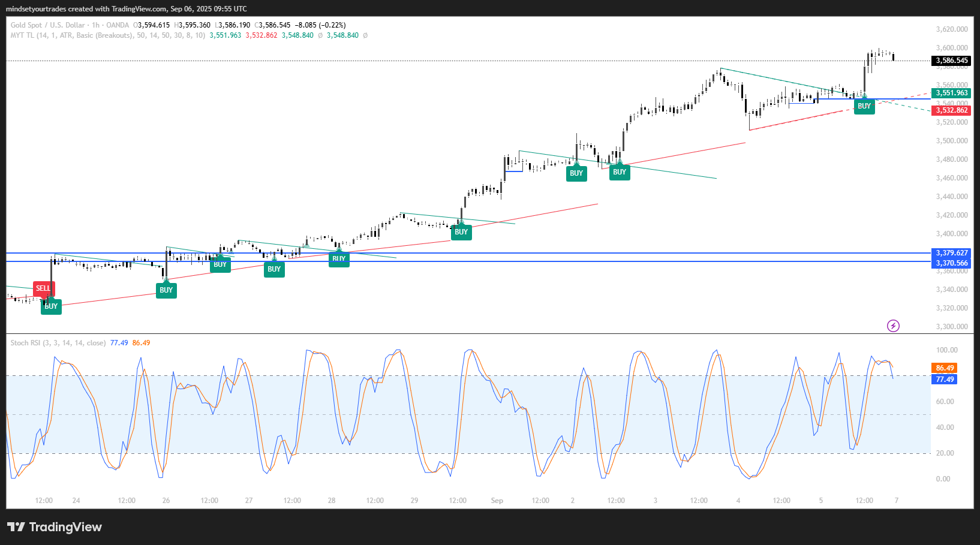
Task: Click the blue 77.49 Stoch RSI value tag
Action: pyautogui.click(x=945, y=380)
